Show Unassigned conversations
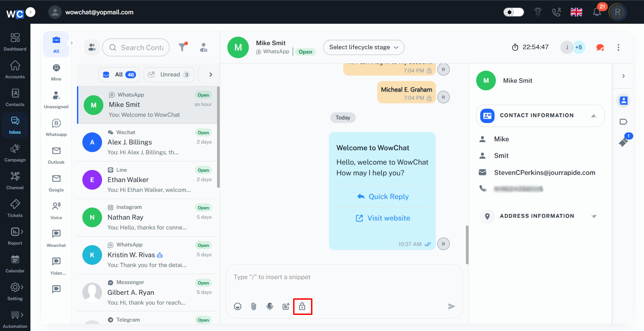 (56, 100)
